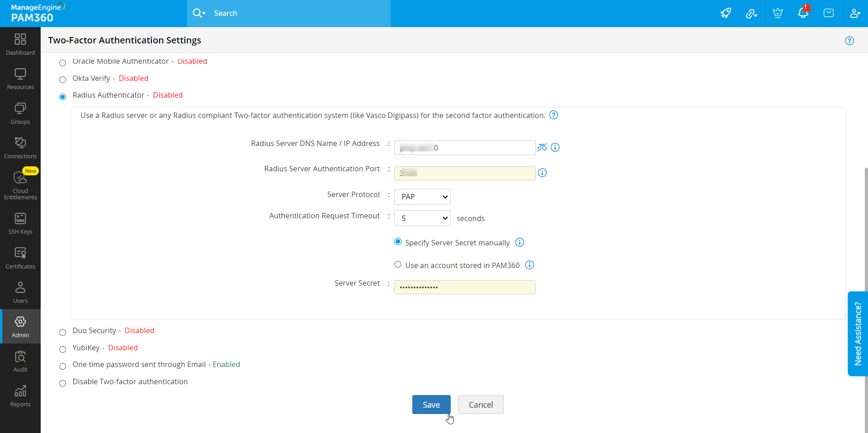
Task: Open the mail envelope icon
Action: coord(829,13)
